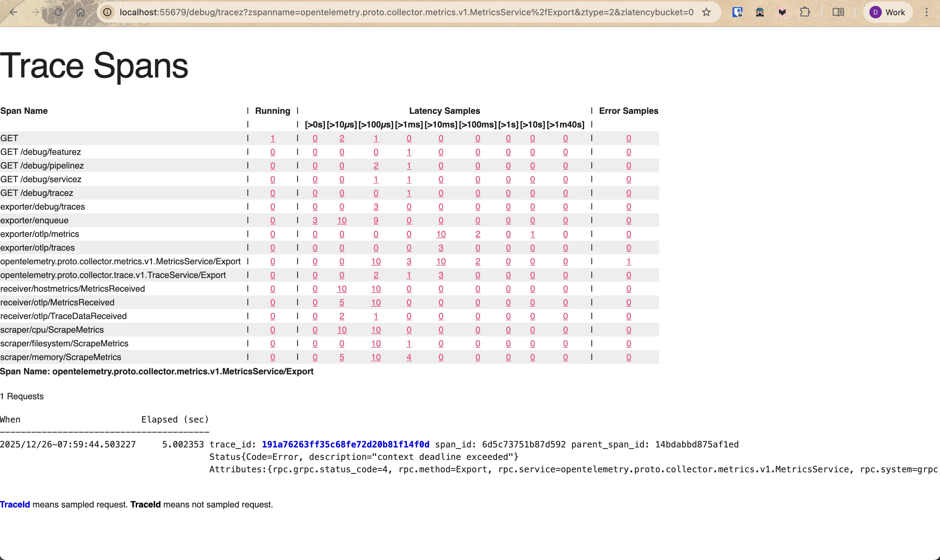
Task: Bookmark this page with the star icon
Action: coord(706,12)
